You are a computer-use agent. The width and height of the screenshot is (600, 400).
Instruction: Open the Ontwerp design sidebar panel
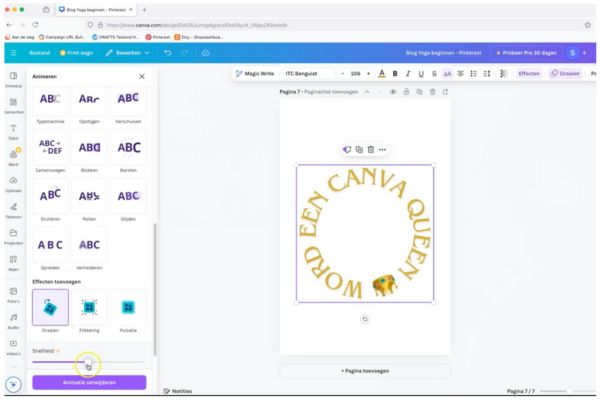pos(13,79)
